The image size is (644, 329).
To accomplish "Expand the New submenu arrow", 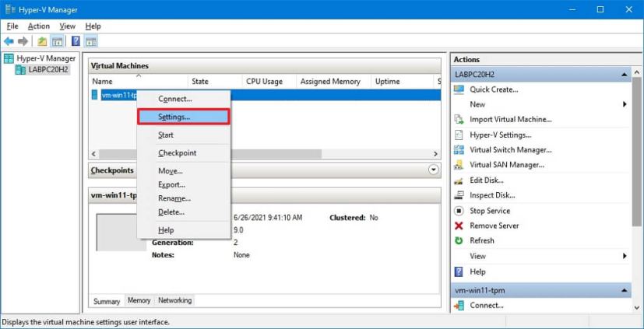I will click(x=625, y=104).
